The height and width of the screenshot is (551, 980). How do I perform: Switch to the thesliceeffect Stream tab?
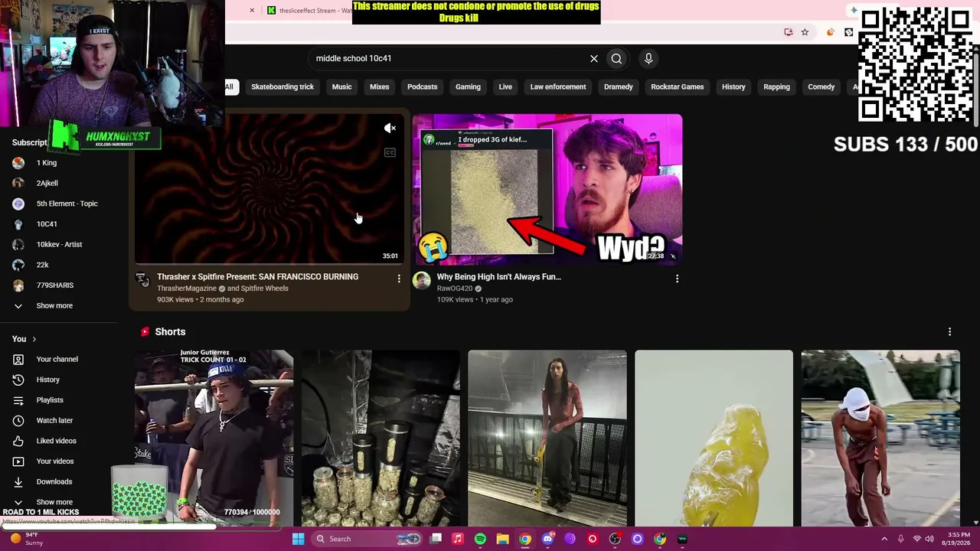310,10
